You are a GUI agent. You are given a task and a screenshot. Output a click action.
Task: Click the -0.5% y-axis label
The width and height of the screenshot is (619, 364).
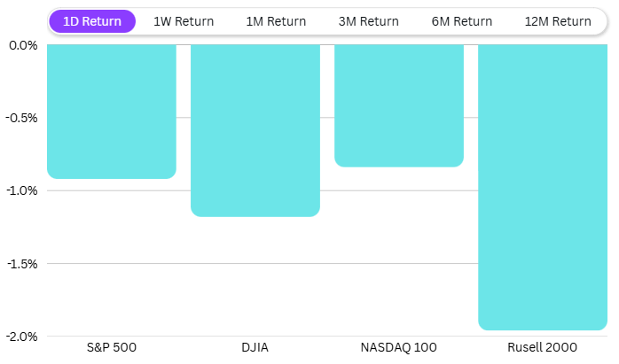pyautogui.click(x=21, y=118)
